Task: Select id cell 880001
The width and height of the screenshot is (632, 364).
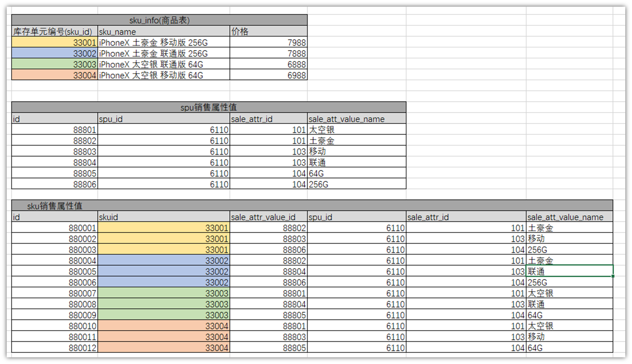Action: (55, 228)
